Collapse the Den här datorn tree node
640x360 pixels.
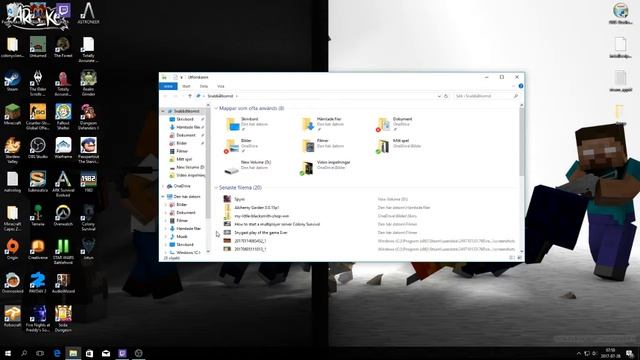coord(163,196)
